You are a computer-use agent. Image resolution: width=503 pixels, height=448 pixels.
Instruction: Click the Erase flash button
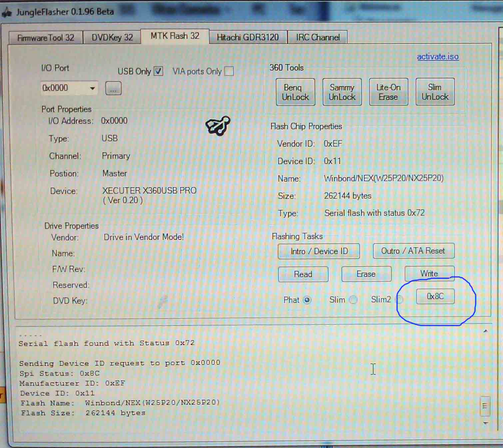coord(366,274)
